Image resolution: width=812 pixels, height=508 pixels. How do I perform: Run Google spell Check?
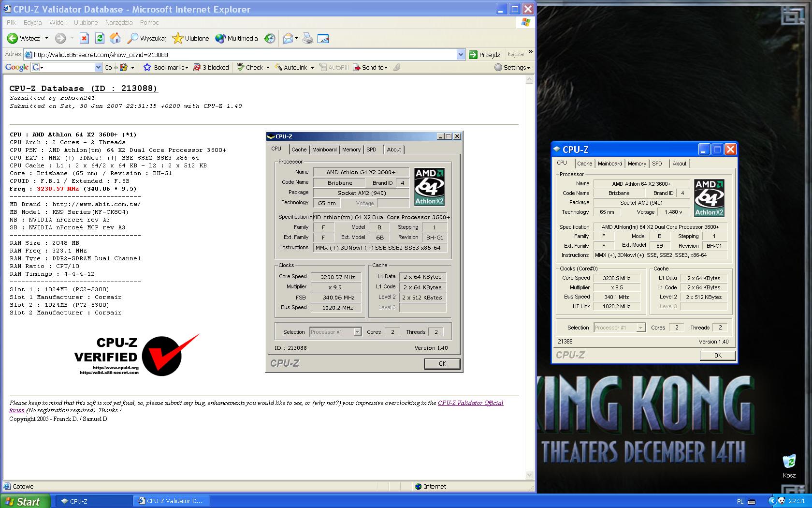(250, 67)
